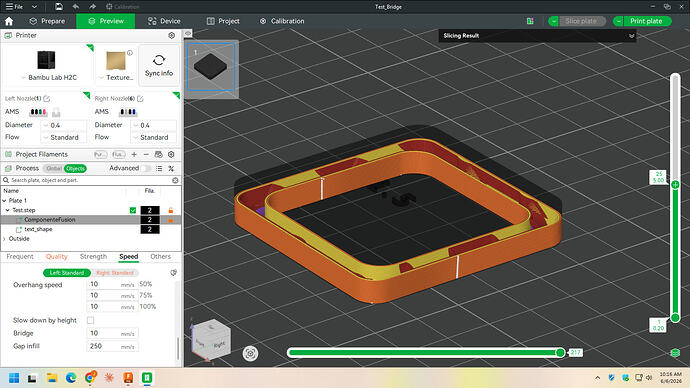Open Left Nozzle Flow dropdown
The width and height of the screenshot is (690, 388).
[x=64, y=138]
